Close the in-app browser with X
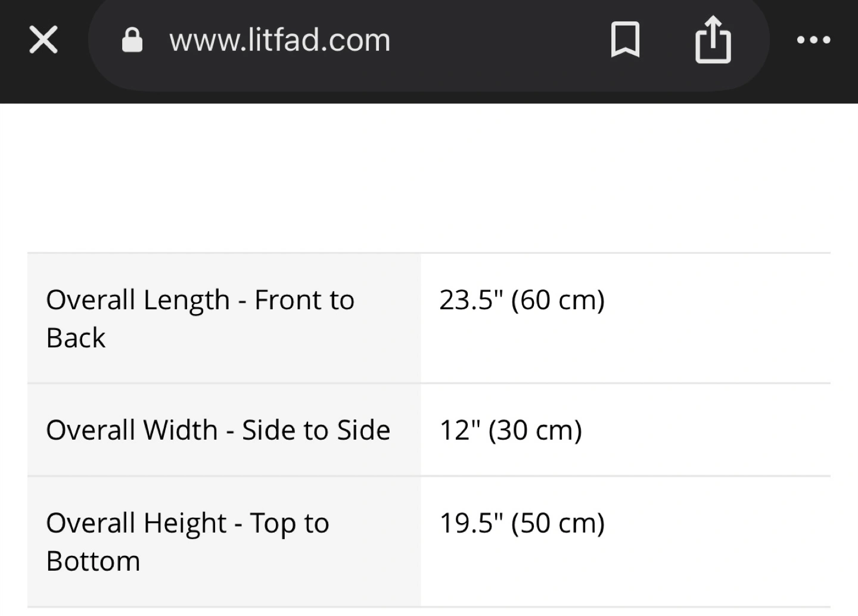 tap(43, 40)
